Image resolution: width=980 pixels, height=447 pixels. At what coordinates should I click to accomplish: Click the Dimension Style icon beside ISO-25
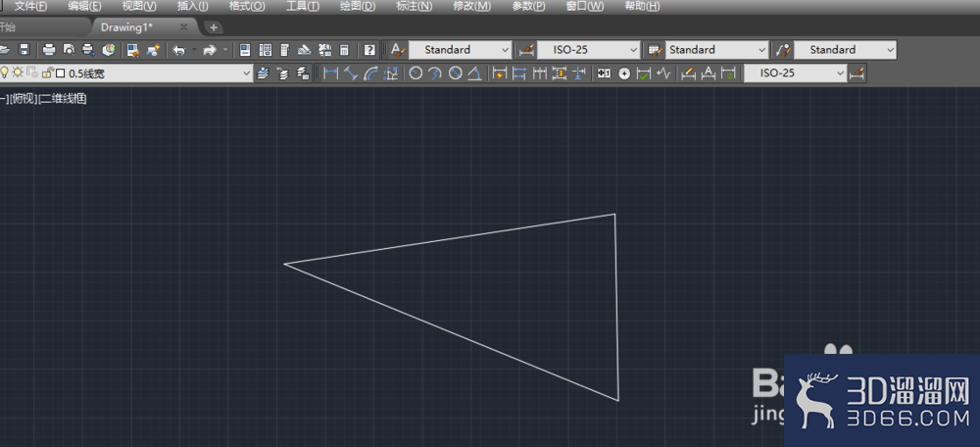527,49
